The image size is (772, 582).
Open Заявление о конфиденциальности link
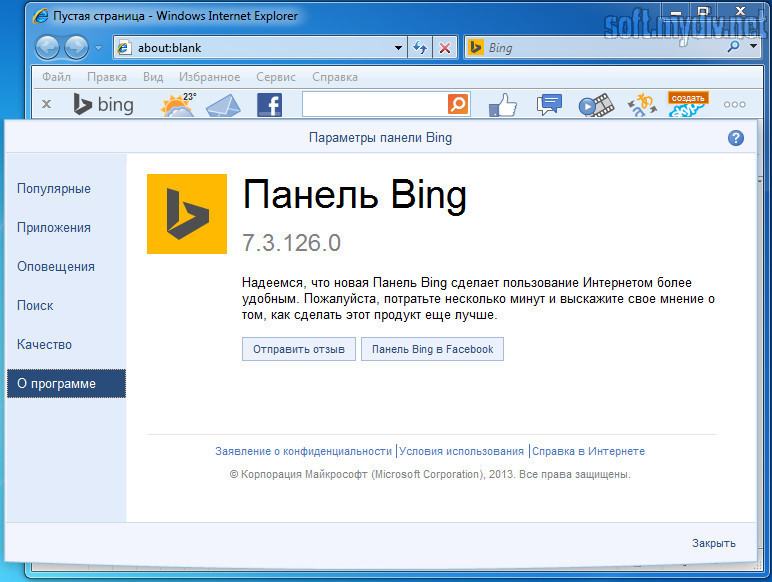[303, 451]
